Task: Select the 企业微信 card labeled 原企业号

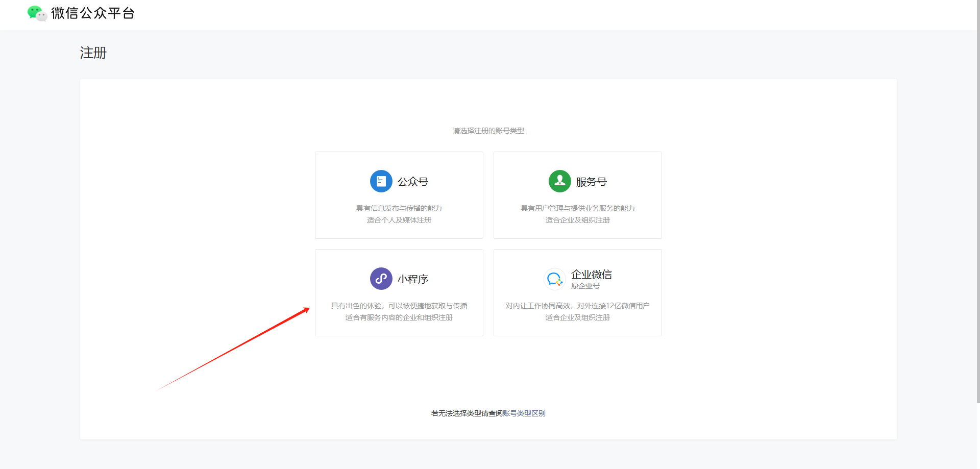Action: (x=577, y=292)
